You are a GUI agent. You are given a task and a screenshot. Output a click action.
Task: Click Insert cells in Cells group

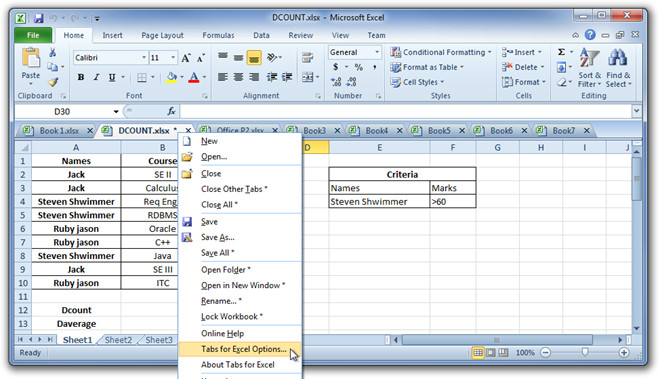522,52
